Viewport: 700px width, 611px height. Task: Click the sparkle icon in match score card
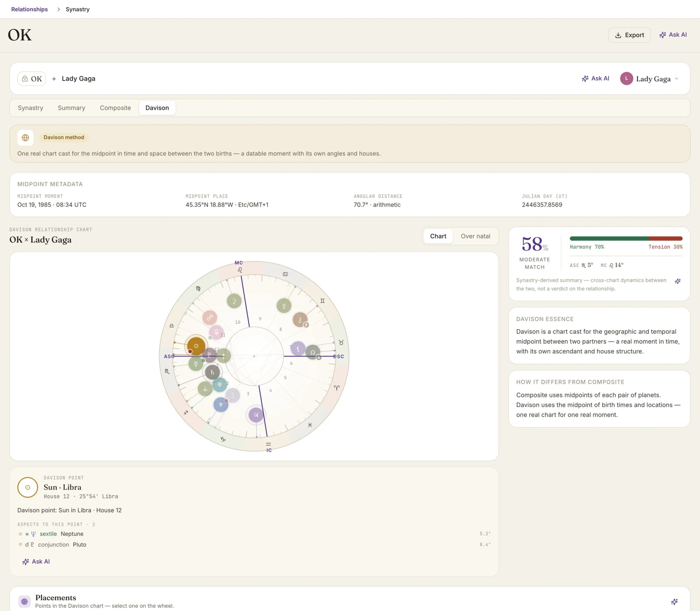(678, 281)
